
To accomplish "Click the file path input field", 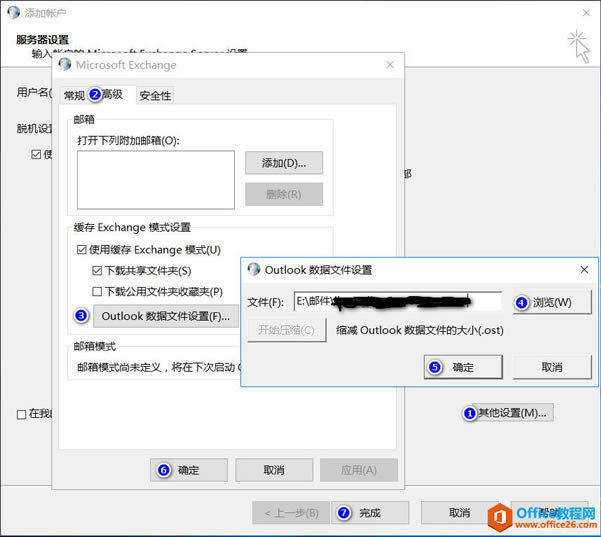I will tap(397, 301).
